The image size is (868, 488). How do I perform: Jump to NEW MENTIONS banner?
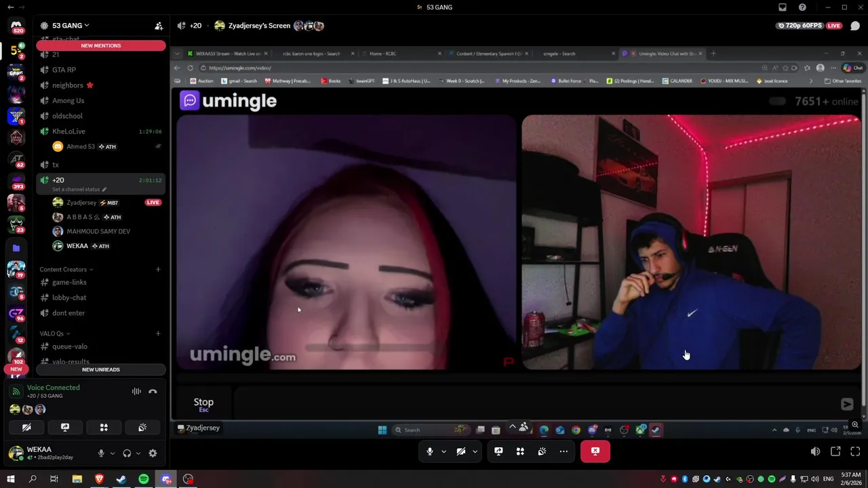point(101,45)
